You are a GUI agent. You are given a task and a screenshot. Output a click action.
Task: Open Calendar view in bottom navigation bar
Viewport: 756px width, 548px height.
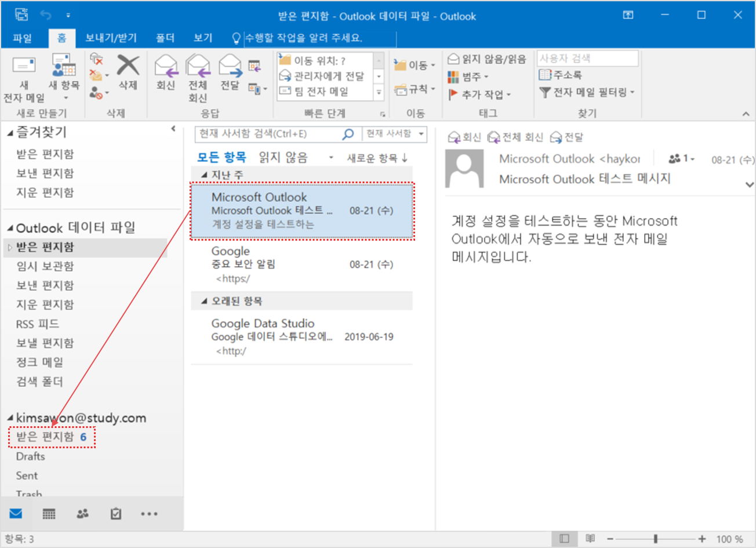point(49,514)
